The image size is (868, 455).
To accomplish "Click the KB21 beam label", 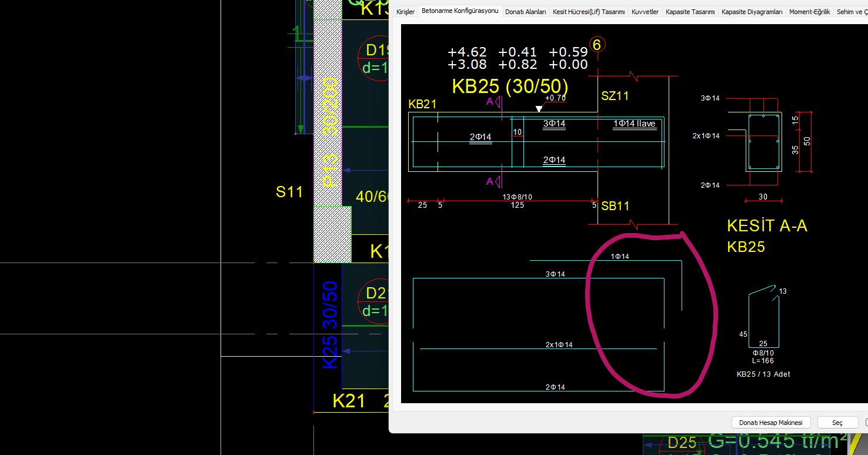I will tap(422, 104).
